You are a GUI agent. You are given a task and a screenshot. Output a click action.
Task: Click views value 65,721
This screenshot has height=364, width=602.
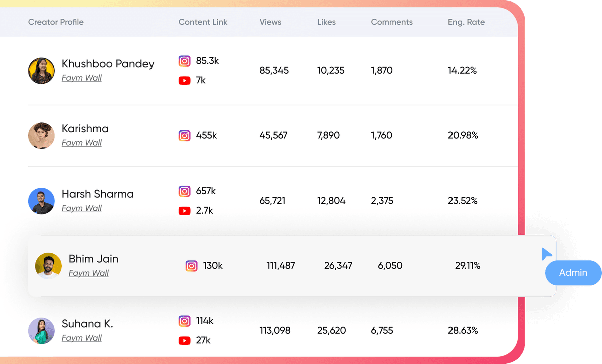pos(273,201)
